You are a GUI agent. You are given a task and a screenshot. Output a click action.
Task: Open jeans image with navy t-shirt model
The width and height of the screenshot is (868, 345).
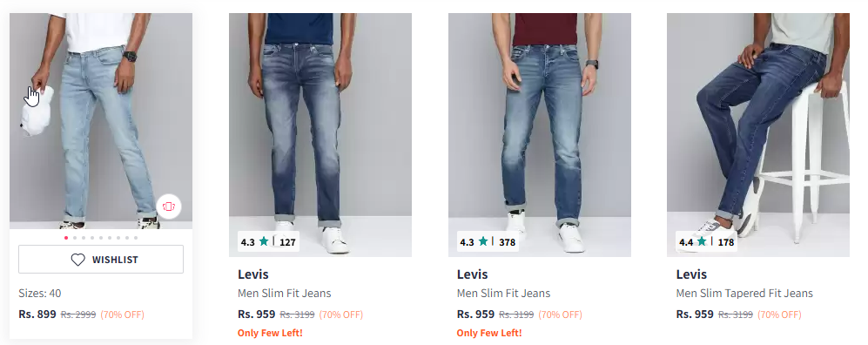point(320,134)
